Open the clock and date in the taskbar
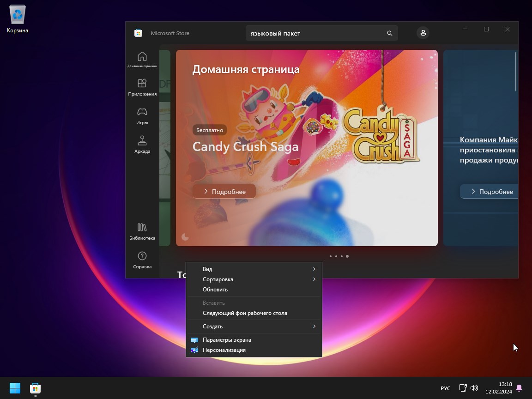This screenshot has width=532, height=399. tap(498, 388)
